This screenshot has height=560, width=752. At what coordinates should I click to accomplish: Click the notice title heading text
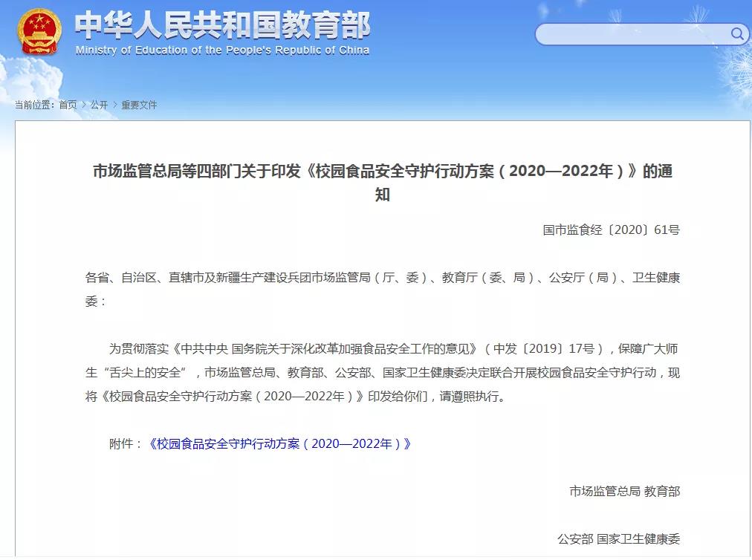tap(383, 182)
